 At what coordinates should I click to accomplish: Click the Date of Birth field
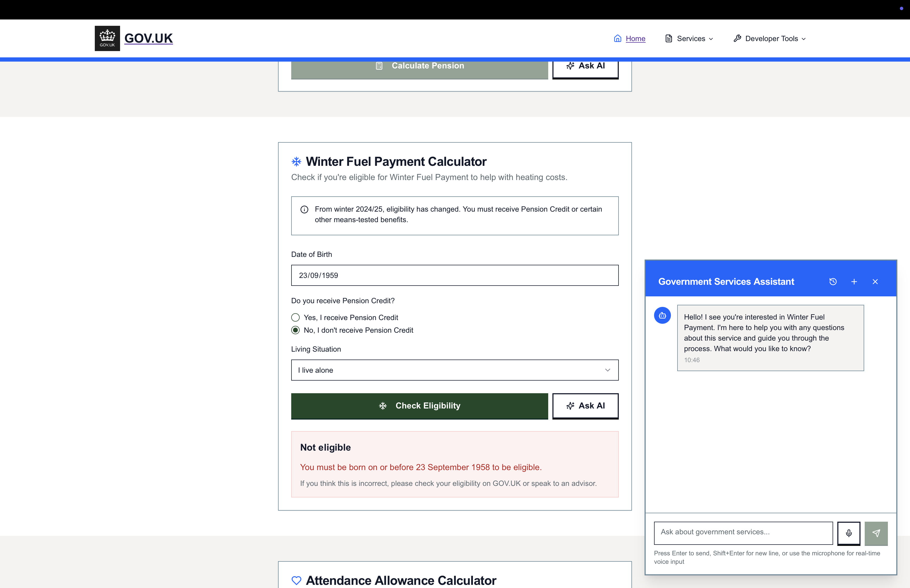pyautogui.click(x=454, y=275)
